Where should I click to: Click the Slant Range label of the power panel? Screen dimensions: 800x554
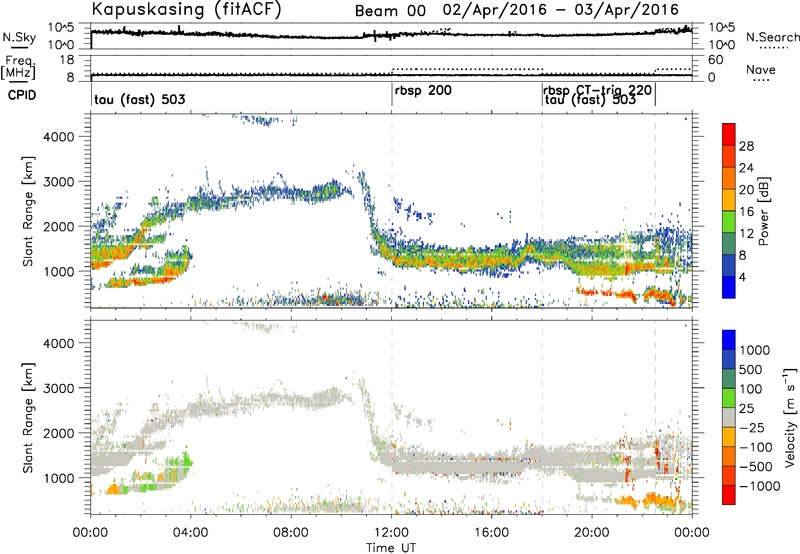click(28, 211)
